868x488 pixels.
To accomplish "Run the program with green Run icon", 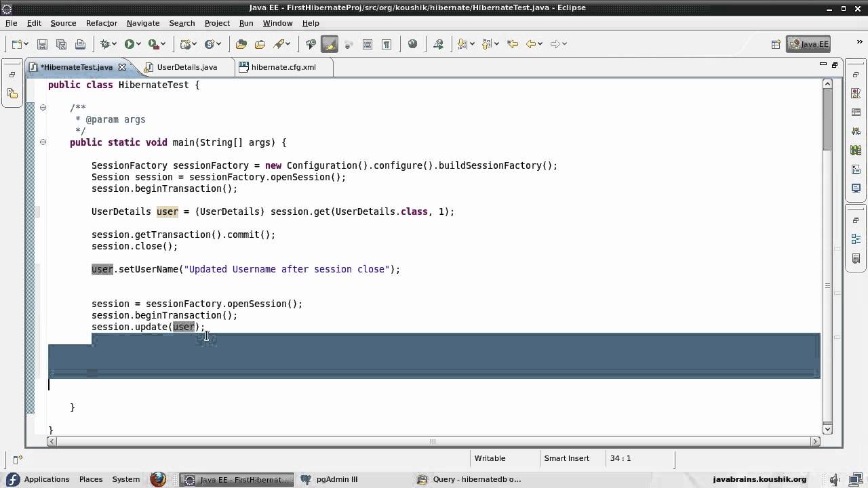I will [x=129, y=44].
